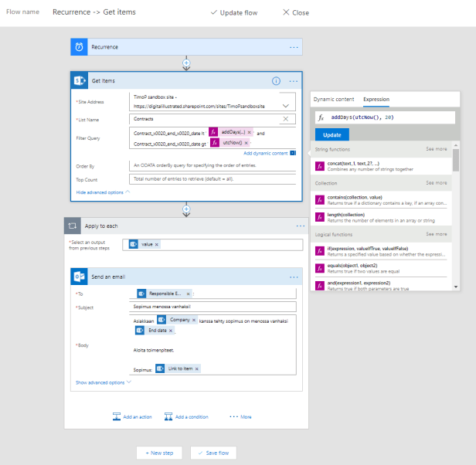Screen dimensions: 476x465
Task: Switch to Dynamic content tab
Action: tap(333, 99)
